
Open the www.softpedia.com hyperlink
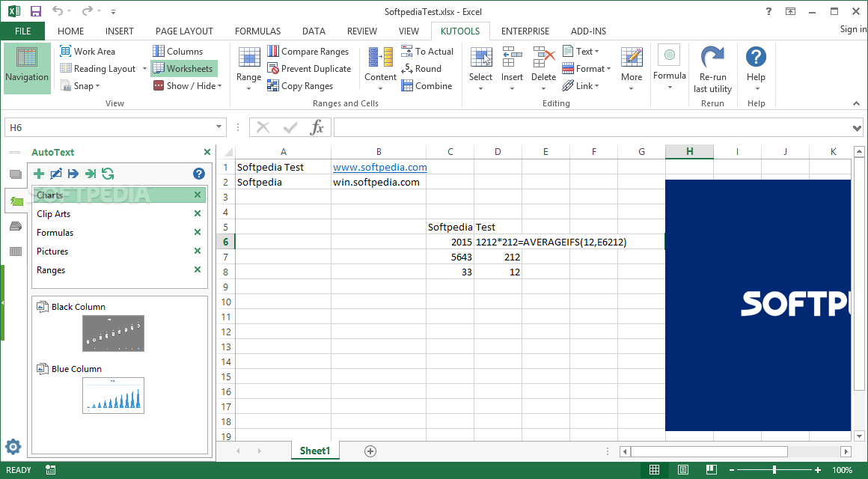tap(380, 167)
